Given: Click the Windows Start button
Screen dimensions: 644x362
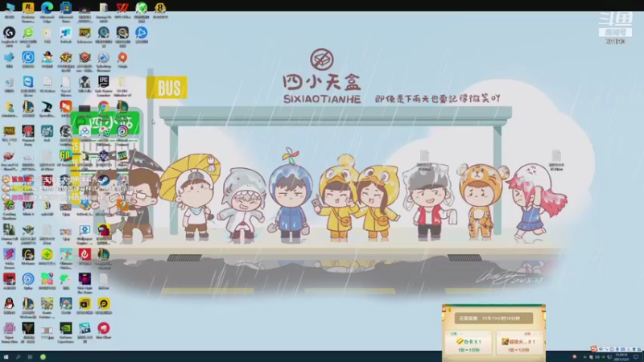Looking at the screenshot, I should 6,357.
